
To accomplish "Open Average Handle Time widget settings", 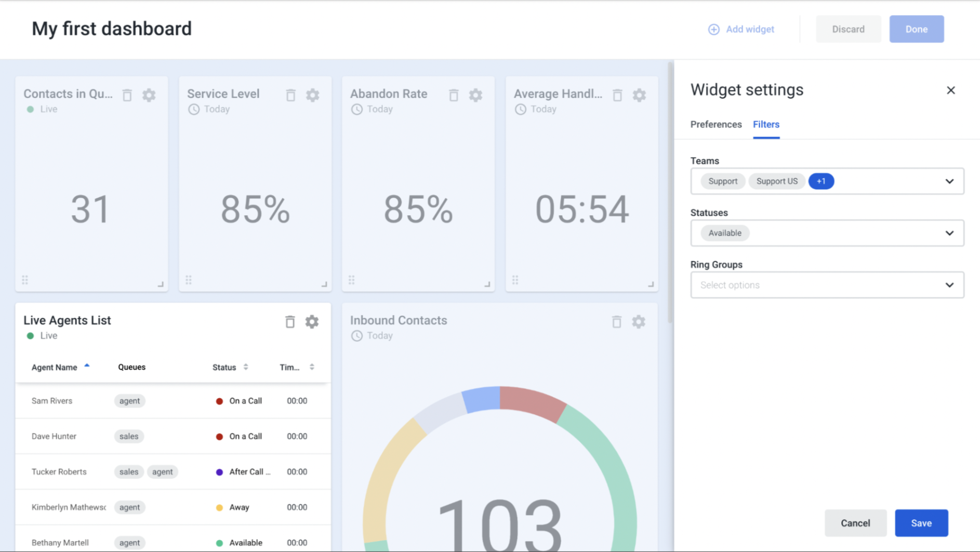I will coord(639,95).
